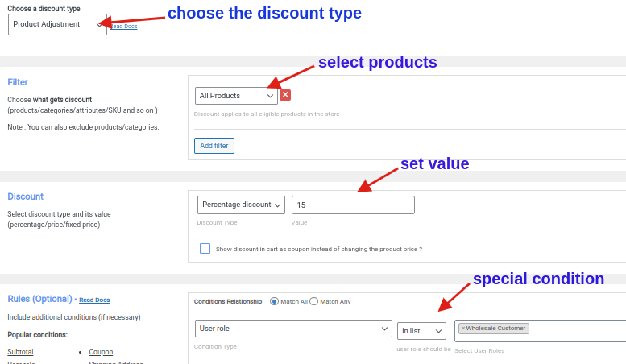
Task: Open the Percentage discount type dropdown
Action: 241,205
